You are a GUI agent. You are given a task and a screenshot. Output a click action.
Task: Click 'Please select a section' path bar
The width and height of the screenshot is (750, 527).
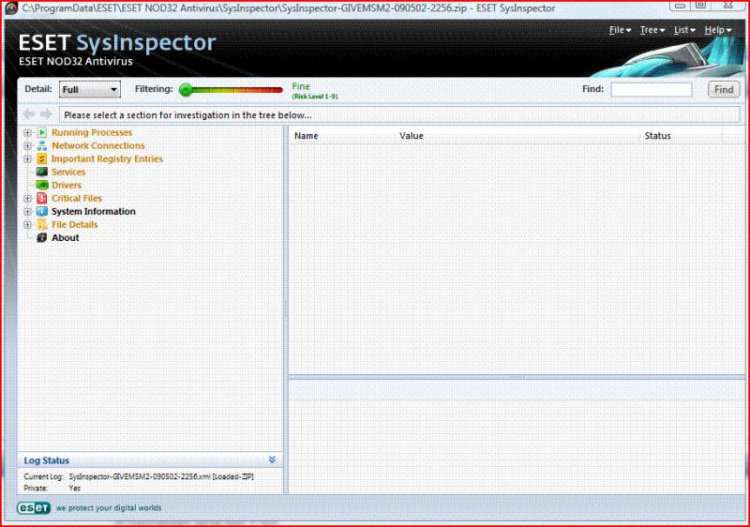pos(399,115)
